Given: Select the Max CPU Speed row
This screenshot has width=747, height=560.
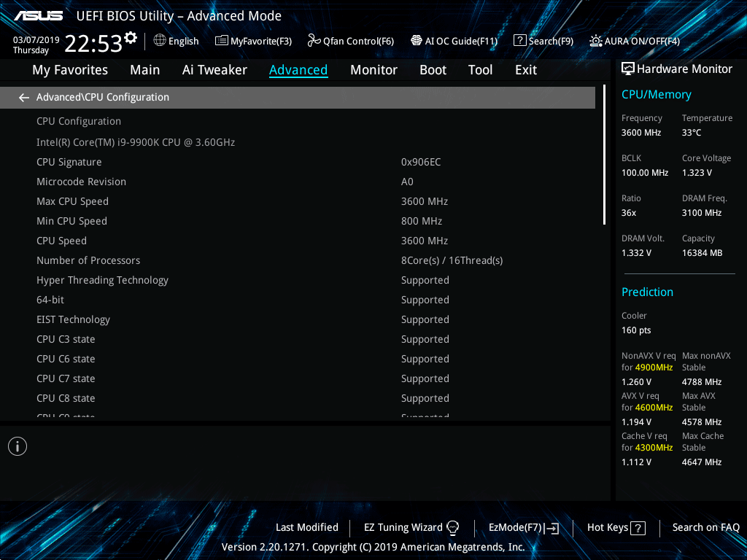Looking at the screenshot, I should 298,201.
